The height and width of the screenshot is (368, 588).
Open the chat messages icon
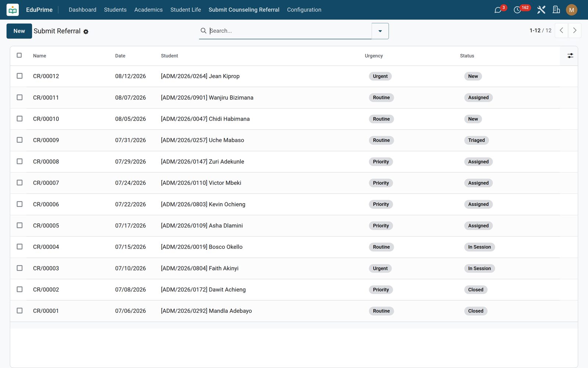(x=498, y=10)
